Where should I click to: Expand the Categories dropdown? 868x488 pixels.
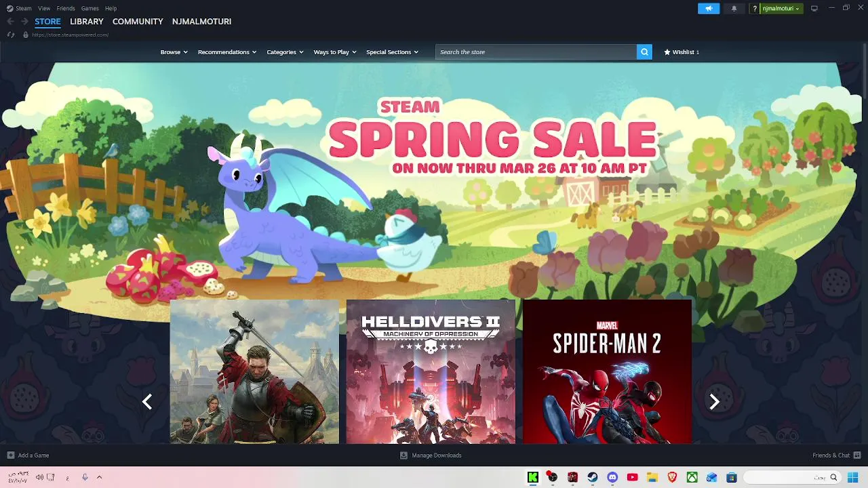click(285, 52)
